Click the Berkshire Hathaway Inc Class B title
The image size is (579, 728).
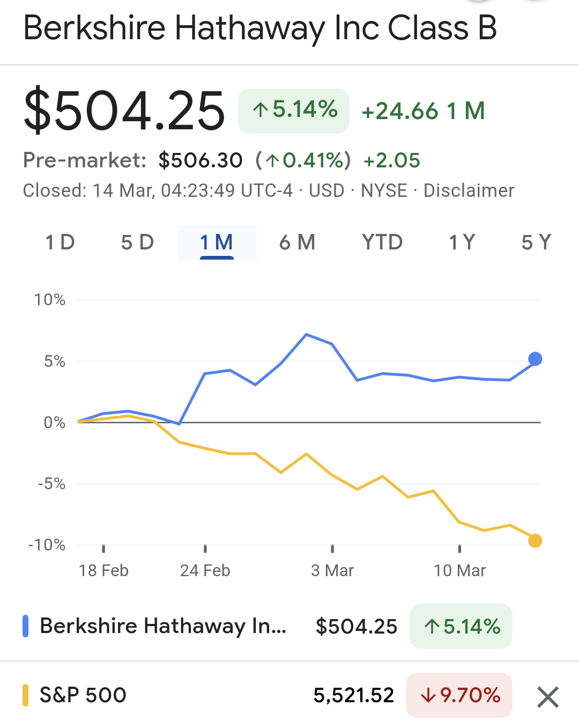coord(261,28)
